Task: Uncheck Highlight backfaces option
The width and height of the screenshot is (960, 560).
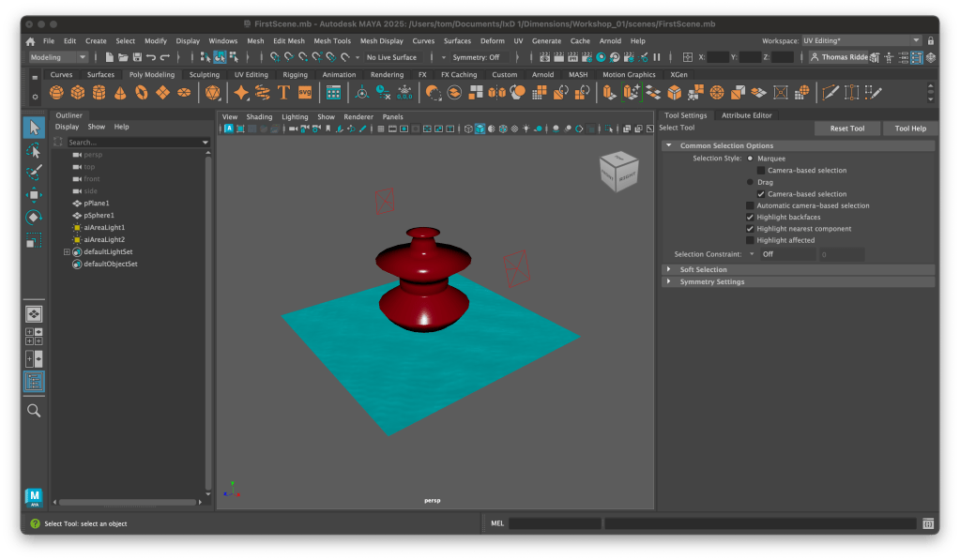Action: [x=750, y=217]
